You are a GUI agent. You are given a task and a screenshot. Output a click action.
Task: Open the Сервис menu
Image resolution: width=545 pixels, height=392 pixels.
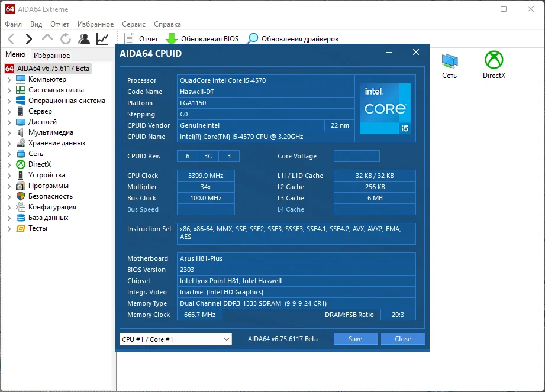tap(134, 24)
